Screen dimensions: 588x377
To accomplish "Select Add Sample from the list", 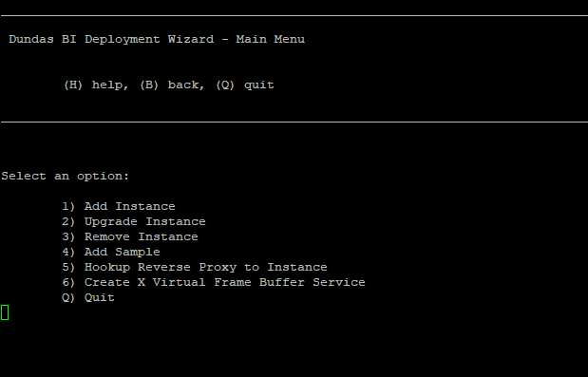I will point(123,253).
